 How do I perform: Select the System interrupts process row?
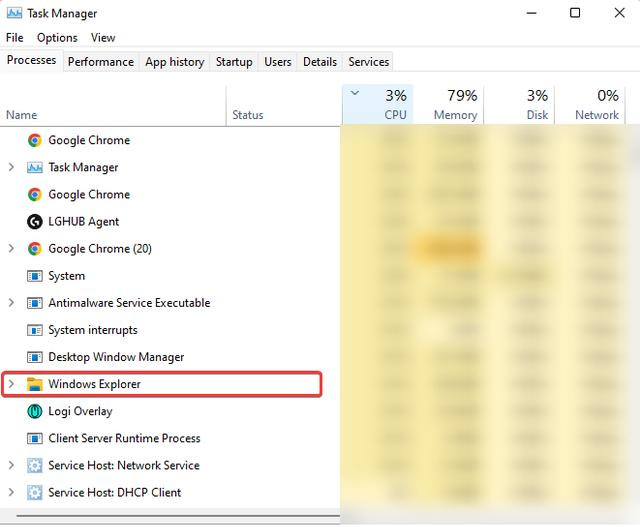93,330
